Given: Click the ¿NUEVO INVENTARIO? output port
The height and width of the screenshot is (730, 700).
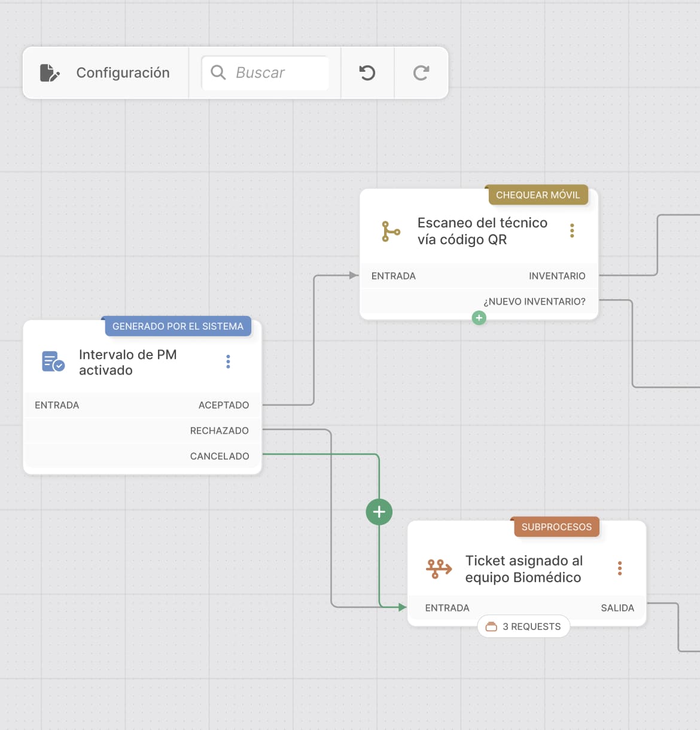Looking at the screenshot, I should tap(534, 302).
